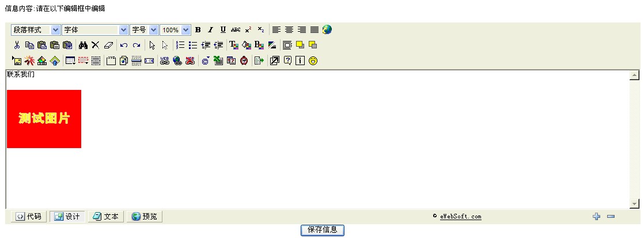Click 联系我们 text in editor

[21, 75]
